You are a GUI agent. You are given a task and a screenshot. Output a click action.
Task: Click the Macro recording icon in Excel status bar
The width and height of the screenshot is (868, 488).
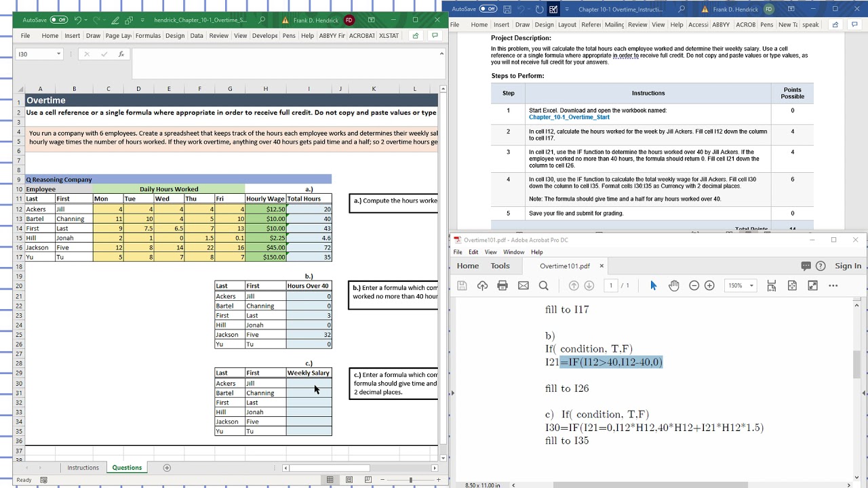click(x=44, y=480)
